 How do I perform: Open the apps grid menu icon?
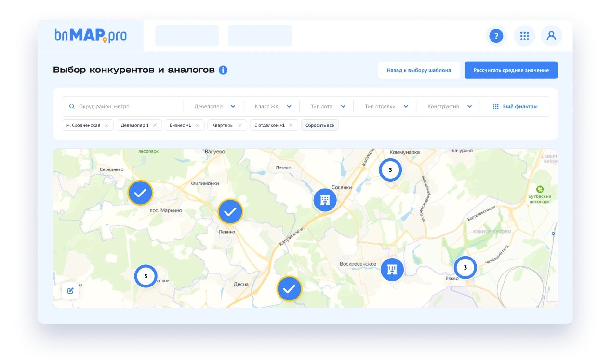(524, 36)
